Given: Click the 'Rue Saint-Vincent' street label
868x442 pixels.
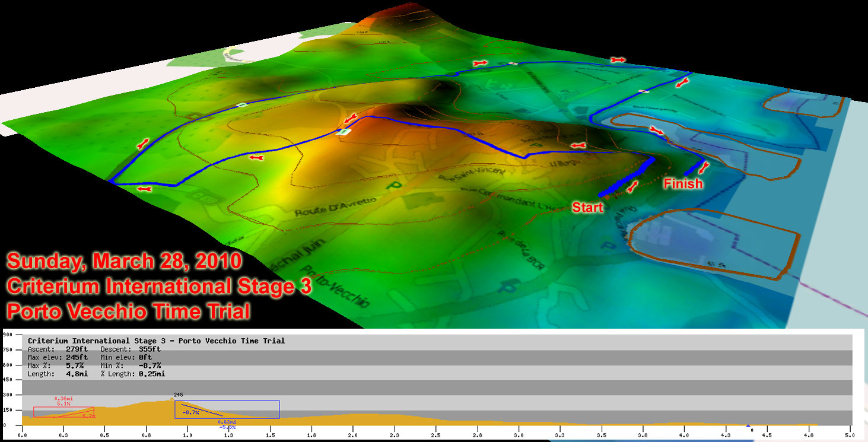Looking at the screenshot, I should pos(472,174).
